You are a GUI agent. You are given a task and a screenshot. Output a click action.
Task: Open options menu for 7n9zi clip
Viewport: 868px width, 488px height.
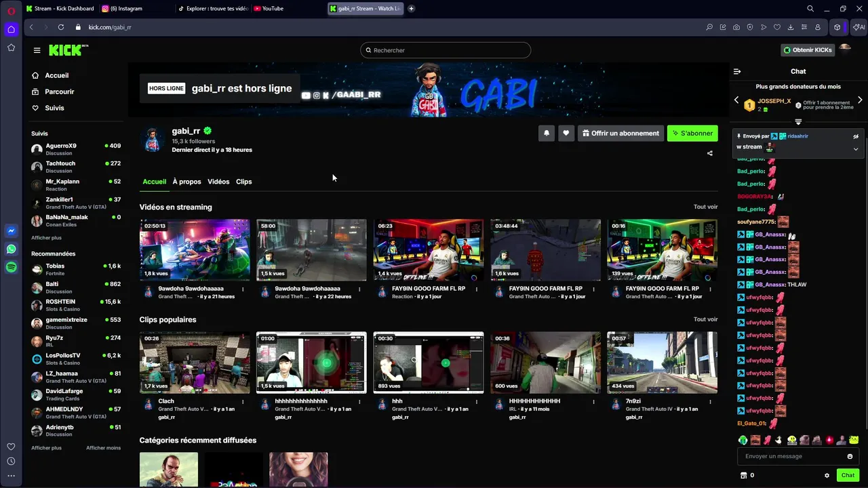point(710,402)
